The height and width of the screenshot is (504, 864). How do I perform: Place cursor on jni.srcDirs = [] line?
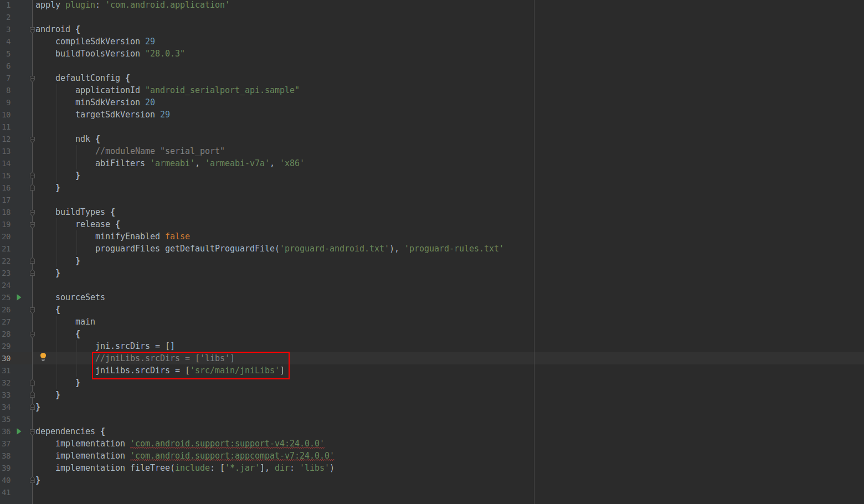coord(135,346)
